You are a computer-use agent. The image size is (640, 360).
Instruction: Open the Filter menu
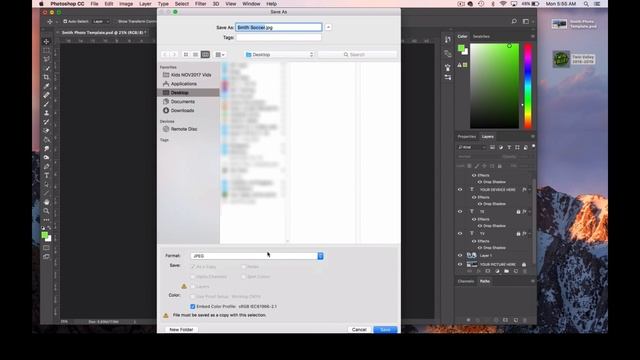click(200, 4)
